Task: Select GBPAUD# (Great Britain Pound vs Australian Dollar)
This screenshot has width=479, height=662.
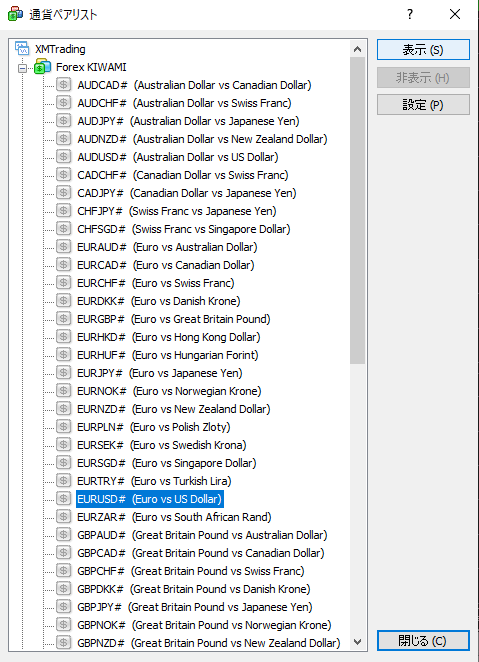Action: point(202,535)
